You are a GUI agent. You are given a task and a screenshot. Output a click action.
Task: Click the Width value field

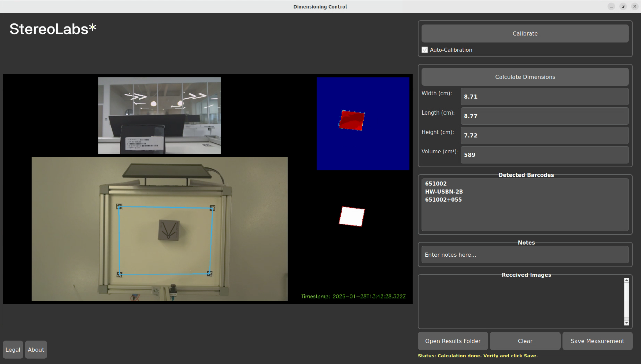click(x=544, y=96)
